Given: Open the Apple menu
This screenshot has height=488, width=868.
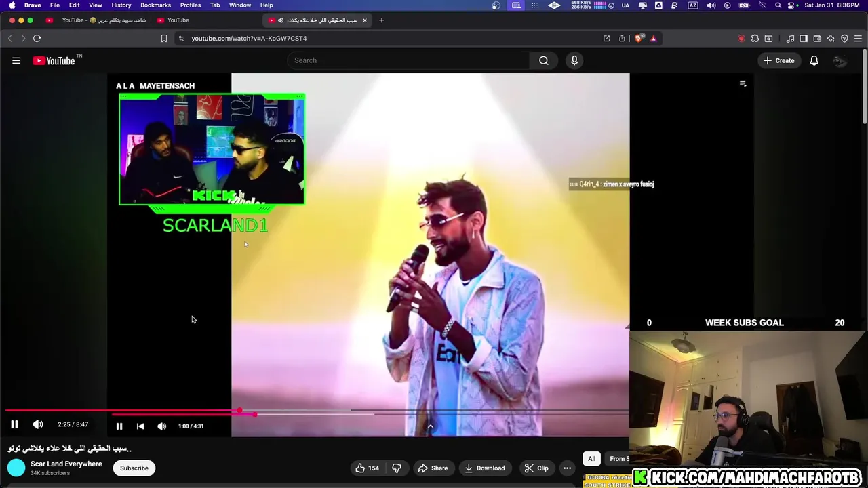Looking at the screenshot, I should pyautogui.click(x=12, y=5).
